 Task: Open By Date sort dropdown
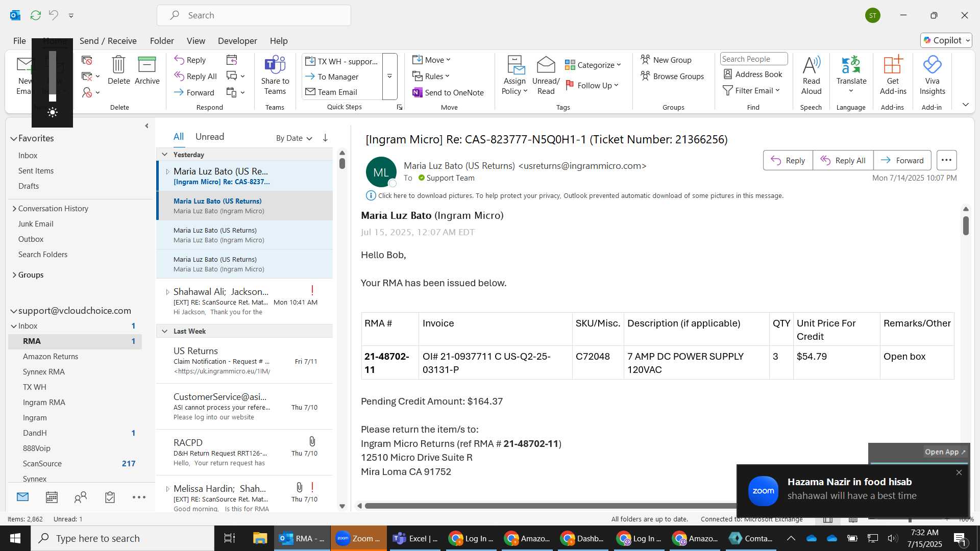tap(294, 138)
